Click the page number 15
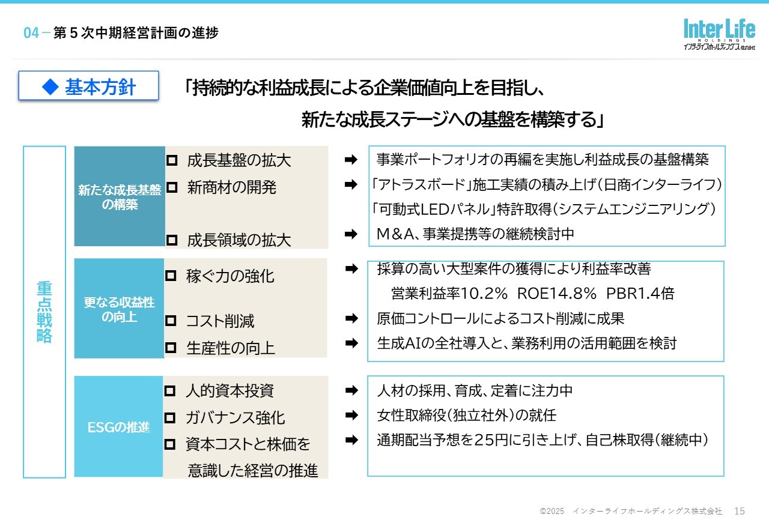769x532 pixels. click(740, 511)
